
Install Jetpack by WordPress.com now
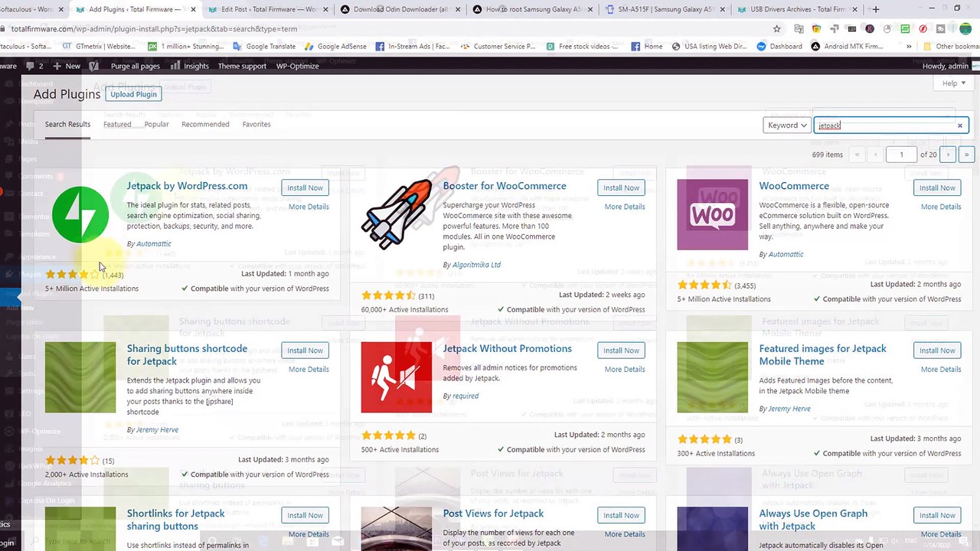click(x=305, y=187)
